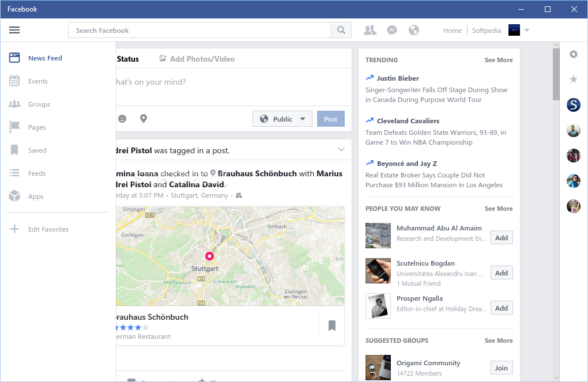Click the Justin Bieber trending arrow icon
The height and width of the screenshot is (382, 588).
pyautogui.click(x=370, y=78)
